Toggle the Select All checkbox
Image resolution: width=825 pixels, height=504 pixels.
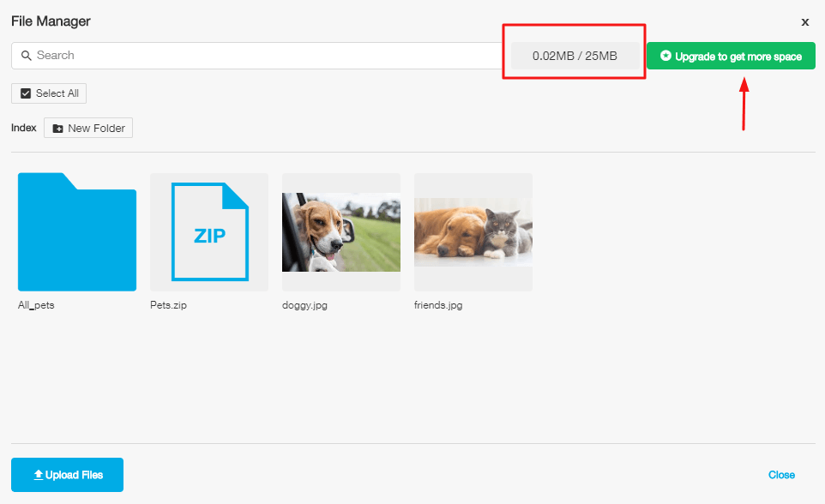pos(25,93)
